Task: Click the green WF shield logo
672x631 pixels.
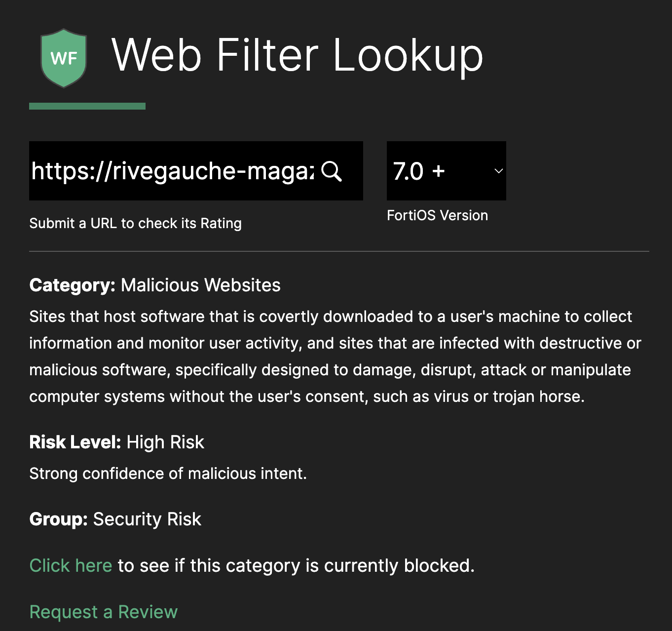Action: coord(64,58)
